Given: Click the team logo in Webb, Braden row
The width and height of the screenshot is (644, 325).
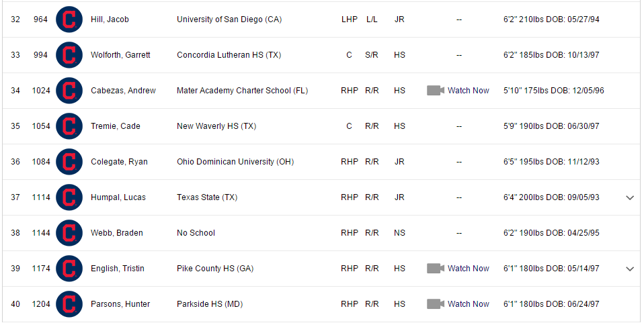Looking at the screenshot, I should (x=69, y=233).
